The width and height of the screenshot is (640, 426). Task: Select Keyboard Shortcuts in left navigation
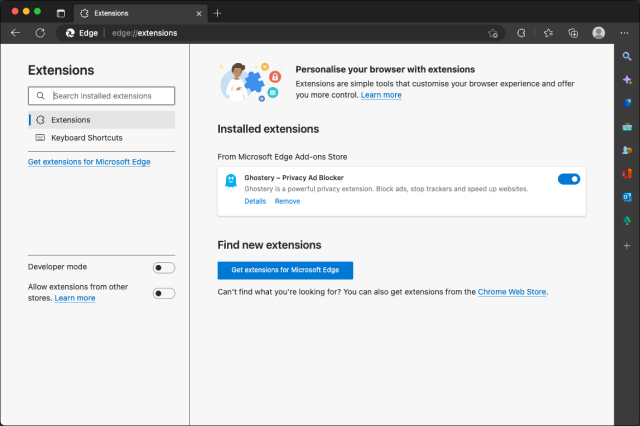[x=86, y=137]
